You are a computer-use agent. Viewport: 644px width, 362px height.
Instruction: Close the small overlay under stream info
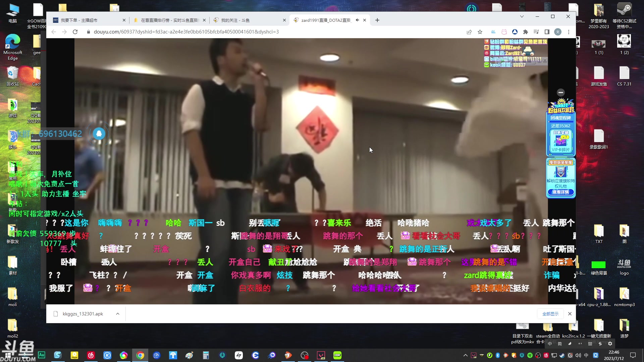[x=545, y=61]
